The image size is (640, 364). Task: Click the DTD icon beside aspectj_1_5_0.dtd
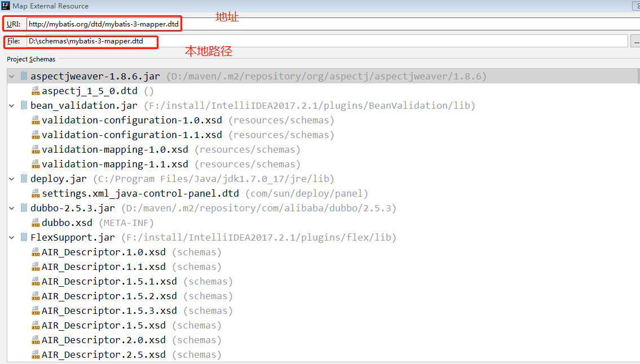36,91
